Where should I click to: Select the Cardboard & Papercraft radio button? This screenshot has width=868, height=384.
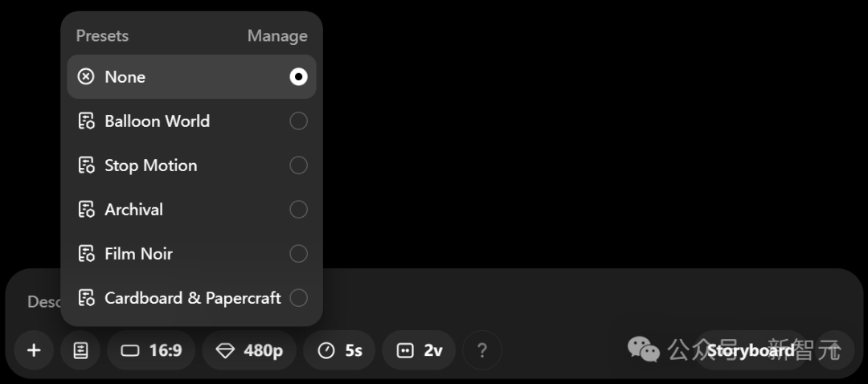298,298
